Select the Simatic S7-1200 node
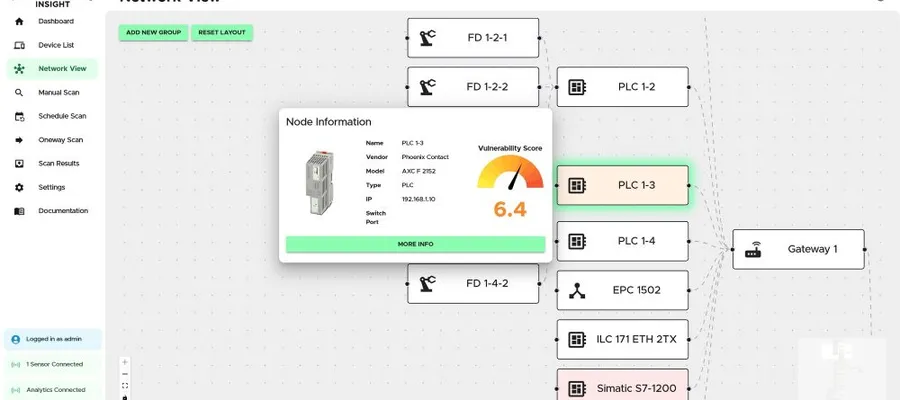The width and height of the screenshot is (900, 400). pyautogui.click(x=623, y=385)
